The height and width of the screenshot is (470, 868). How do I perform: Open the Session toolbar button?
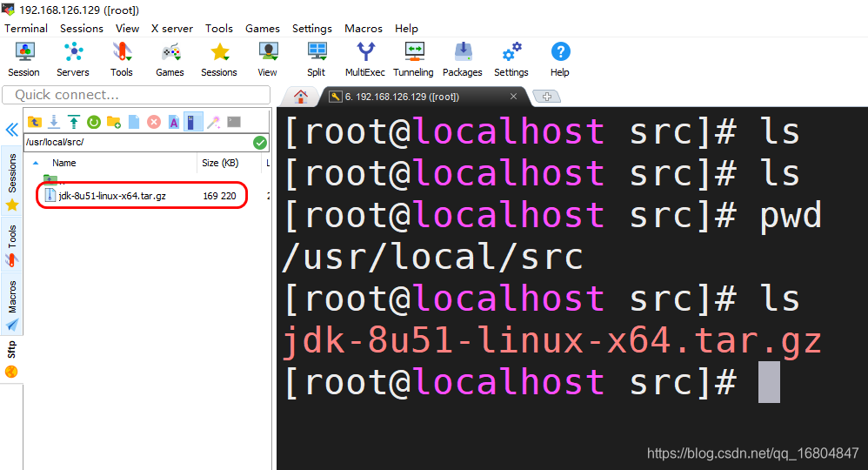(x=23, y=59)
